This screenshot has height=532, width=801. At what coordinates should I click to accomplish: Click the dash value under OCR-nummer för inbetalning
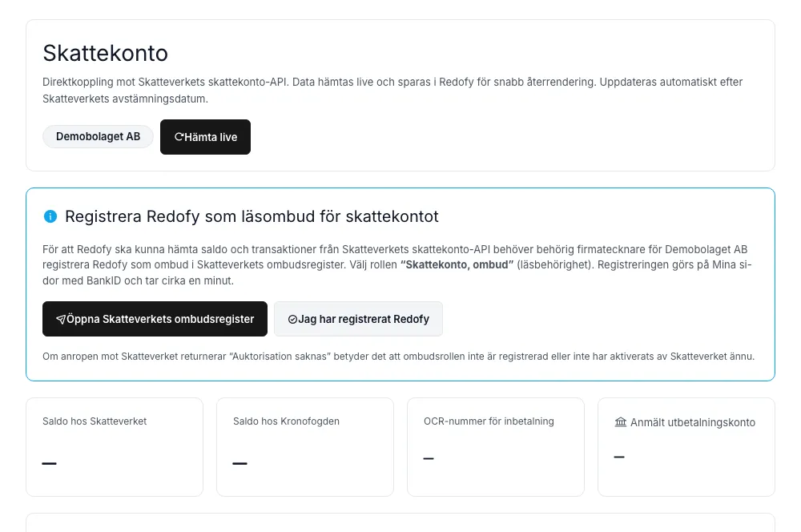coord(429,458)
